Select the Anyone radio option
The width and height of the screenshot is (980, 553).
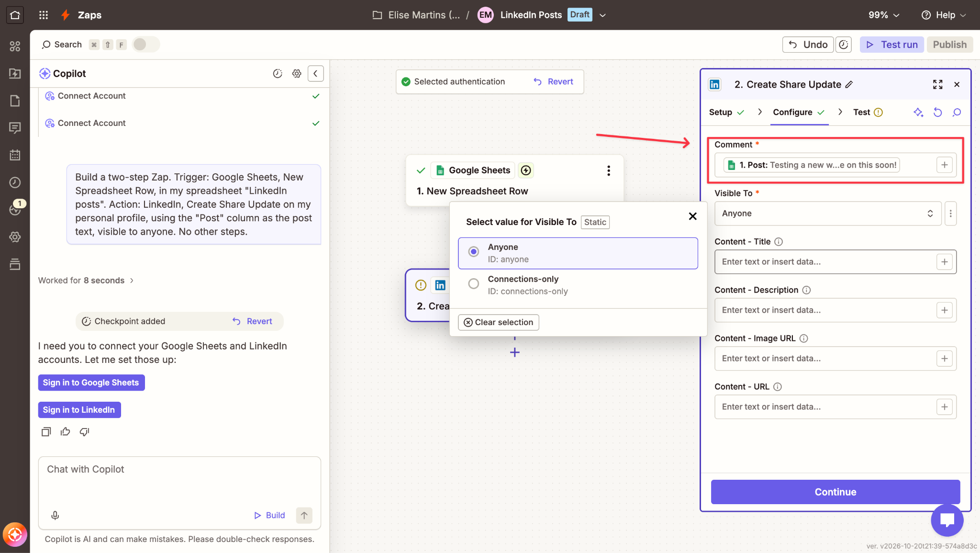coord(473,252)
